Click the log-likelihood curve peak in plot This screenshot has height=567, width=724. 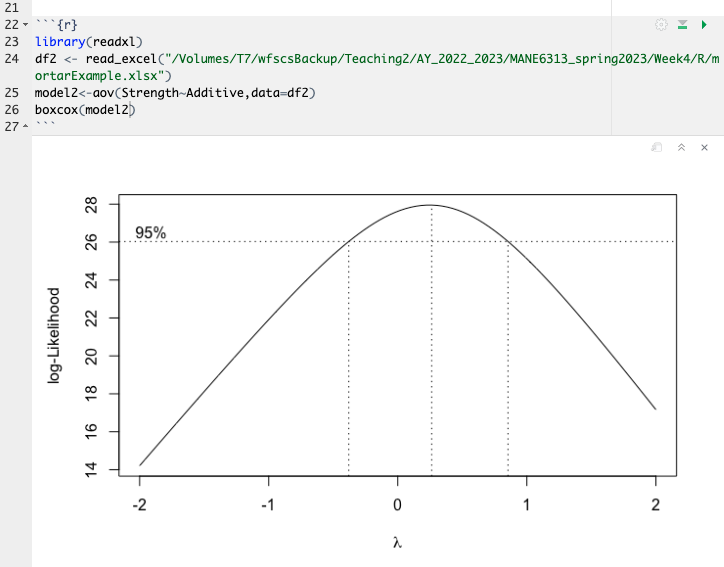(431, 205)
